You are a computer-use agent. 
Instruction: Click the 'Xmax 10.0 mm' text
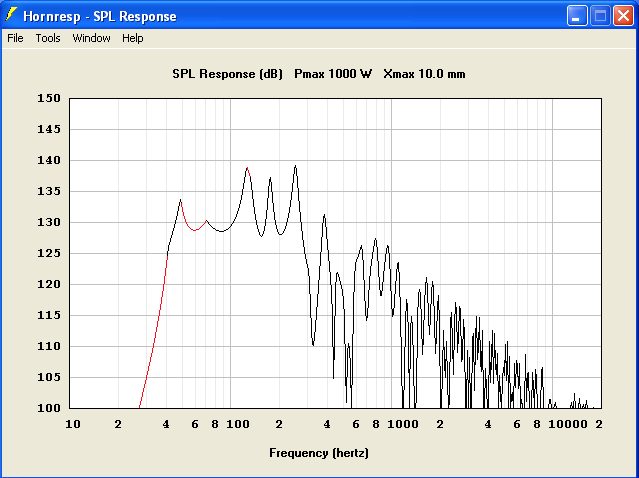tap(424, 74)
